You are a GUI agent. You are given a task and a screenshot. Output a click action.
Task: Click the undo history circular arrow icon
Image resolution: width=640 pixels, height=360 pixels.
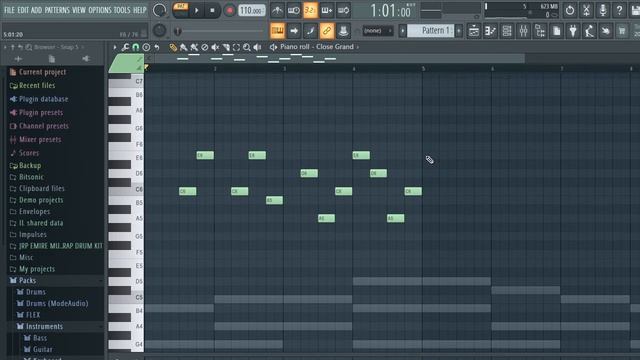click(x=570, y=10)
